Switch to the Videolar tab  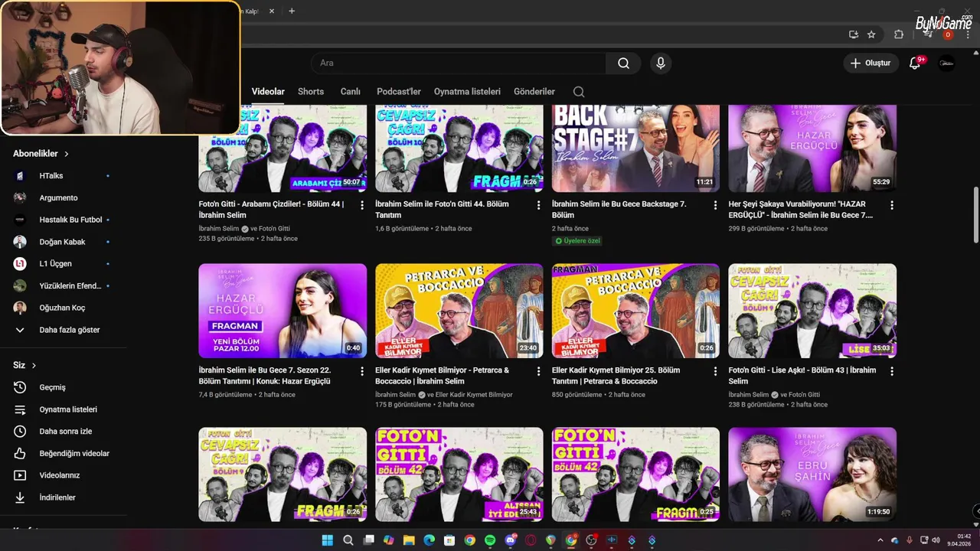(268, 92)
